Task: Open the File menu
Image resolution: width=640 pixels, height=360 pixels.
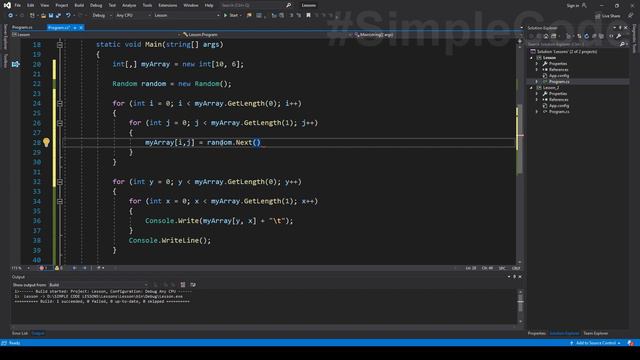Action: coord(18,5)
